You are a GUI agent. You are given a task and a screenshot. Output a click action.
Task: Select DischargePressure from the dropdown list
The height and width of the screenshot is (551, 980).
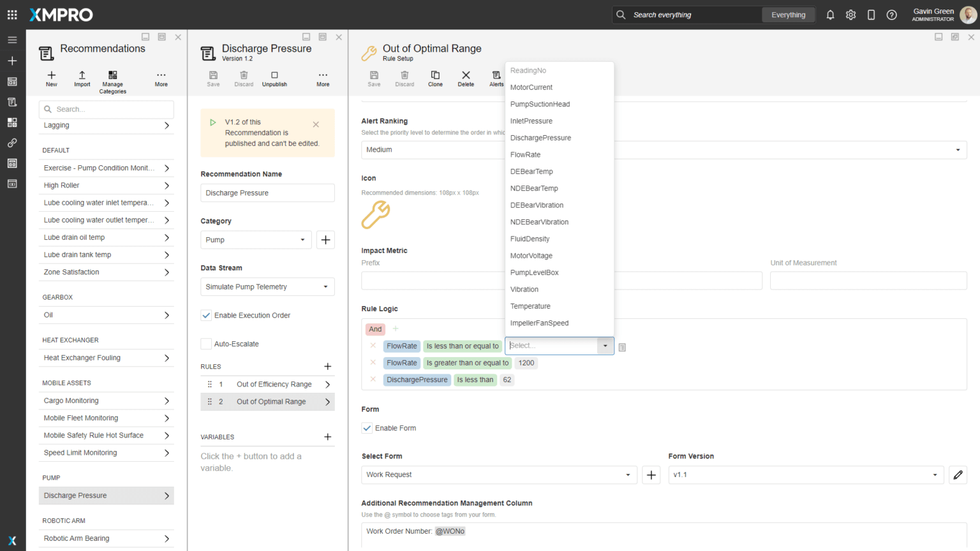pyautogui.click(x=540, y=138)
